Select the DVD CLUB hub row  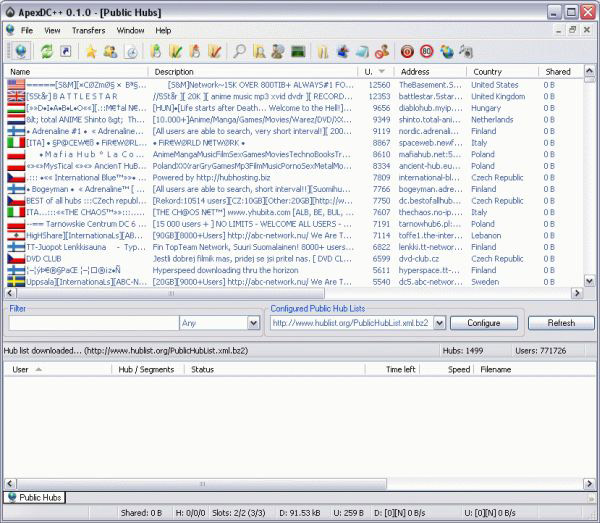(x=295, y=259)
